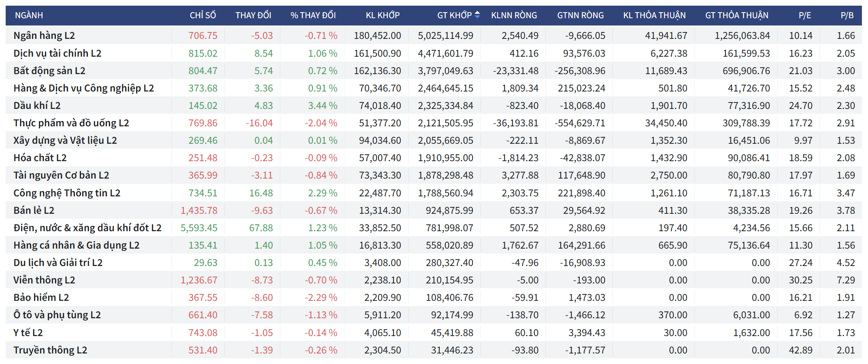This screenshot has width=868, height=364.
Task: Sort table by KLNN RÒNG header
Action: click(x=514, y=15)
